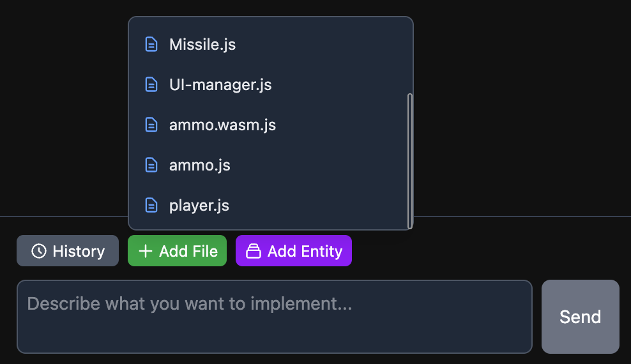Click the scrollbar track above the thumb
631x364 pixels.
point(410,57)
